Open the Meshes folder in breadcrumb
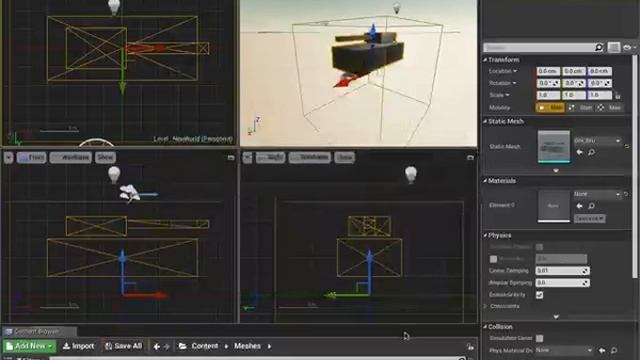This screenshot has width=640, height=360. tap(247, 346)
